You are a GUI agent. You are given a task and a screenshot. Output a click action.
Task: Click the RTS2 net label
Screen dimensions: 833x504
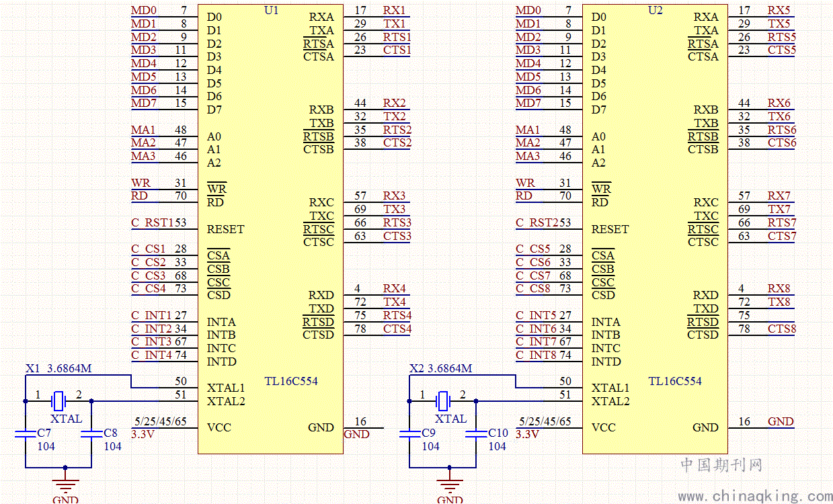click(x=397, y=130)
